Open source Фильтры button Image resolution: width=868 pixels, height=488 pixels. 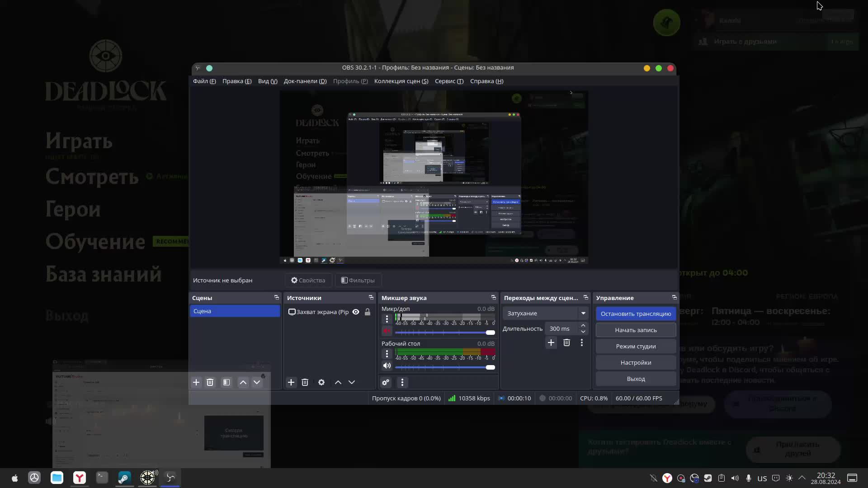pos(358,280)
